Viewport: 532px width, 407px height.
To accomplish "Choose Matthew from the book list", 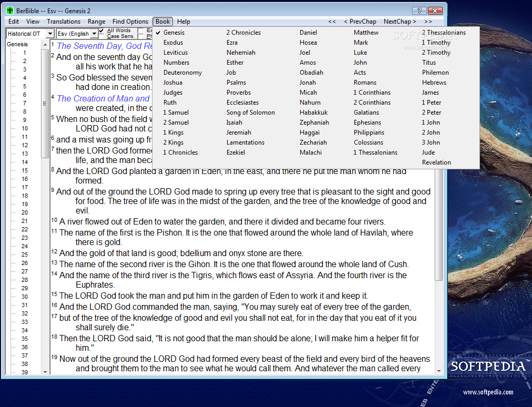I will click(366, 33).
